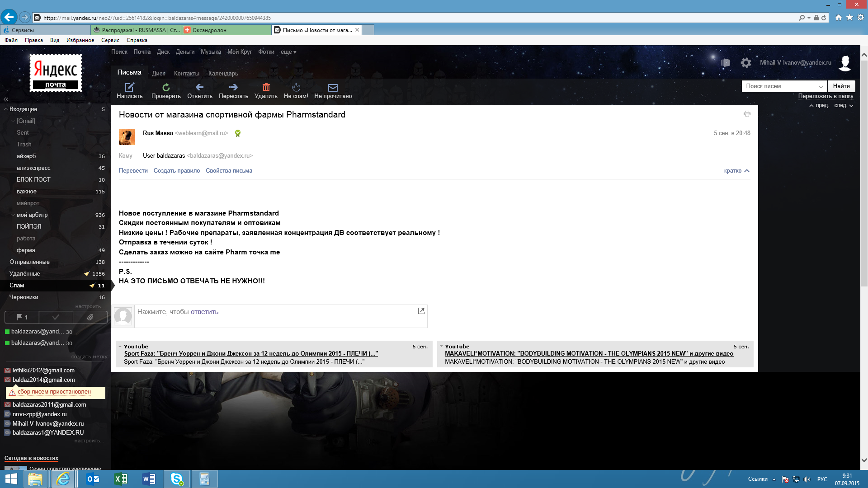The image size is (868, 488).
Task: Open settings gear icon near account name
Action: click(x=746, y=63)
